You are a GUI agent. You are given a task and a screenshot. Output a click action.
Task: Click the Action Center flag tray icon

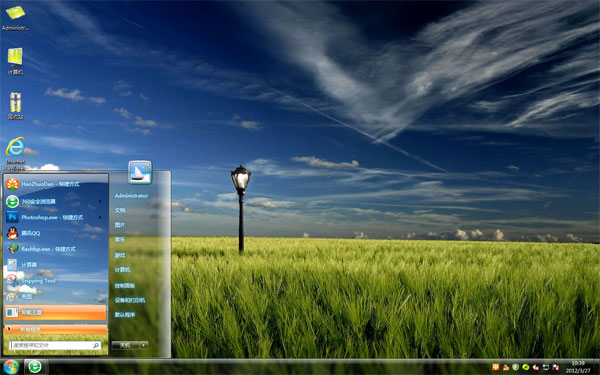[556, 367]
